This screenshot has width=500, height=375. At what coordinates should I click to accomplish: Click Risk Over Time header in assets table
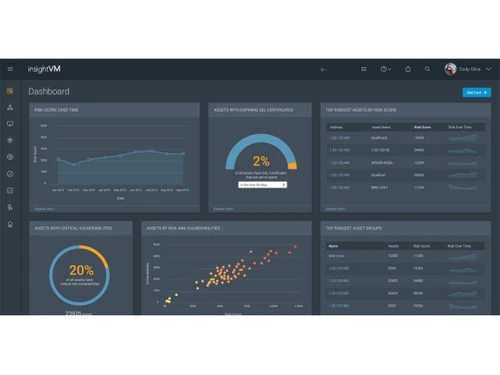pos(460,127)
